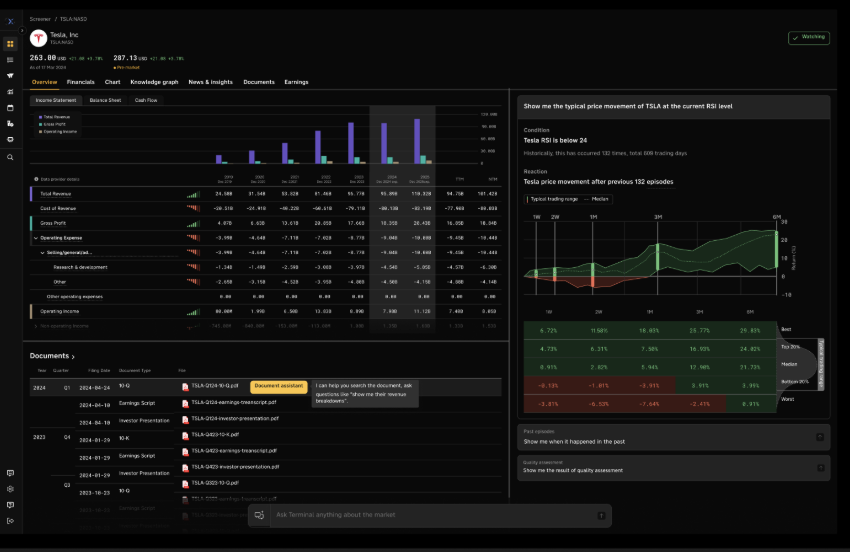Viewport: 850px width, 552px height.
Task: Click the logout icon at sidebar bottom
Action: (x=10, y=521)
